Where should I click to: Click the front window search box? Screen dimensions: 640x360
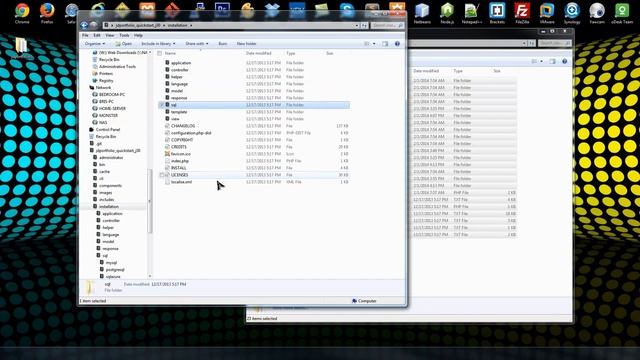[387, 25]
